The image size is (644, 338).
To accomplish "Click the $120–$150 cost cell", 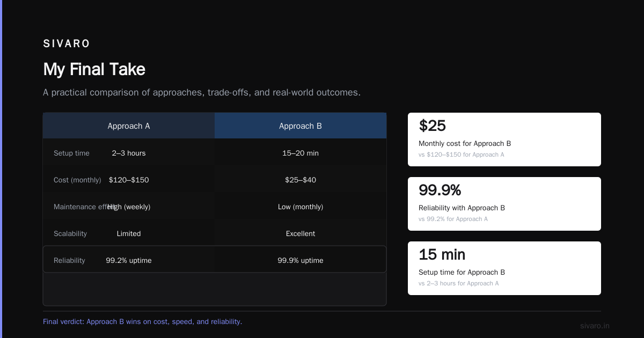I will point(129,180).
